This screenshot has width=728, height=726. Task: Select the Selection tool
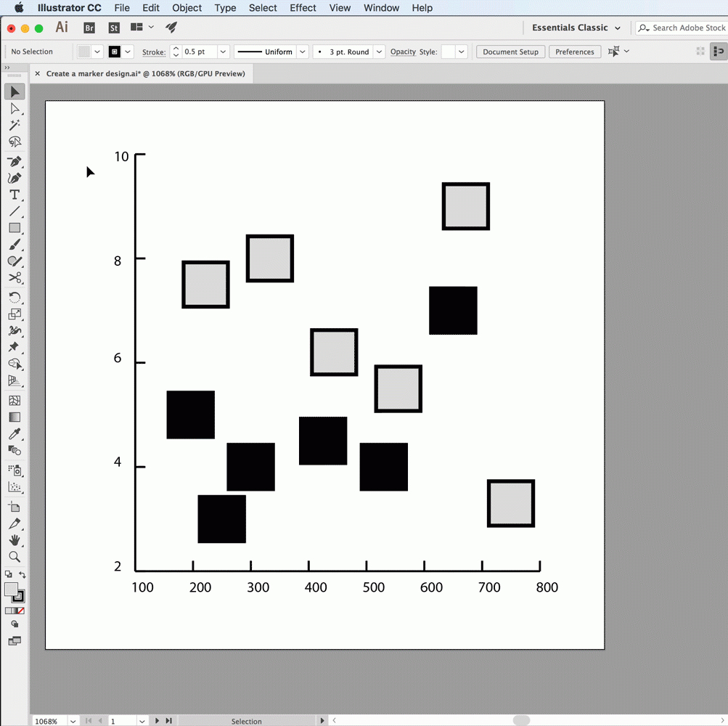click(15, 91)
